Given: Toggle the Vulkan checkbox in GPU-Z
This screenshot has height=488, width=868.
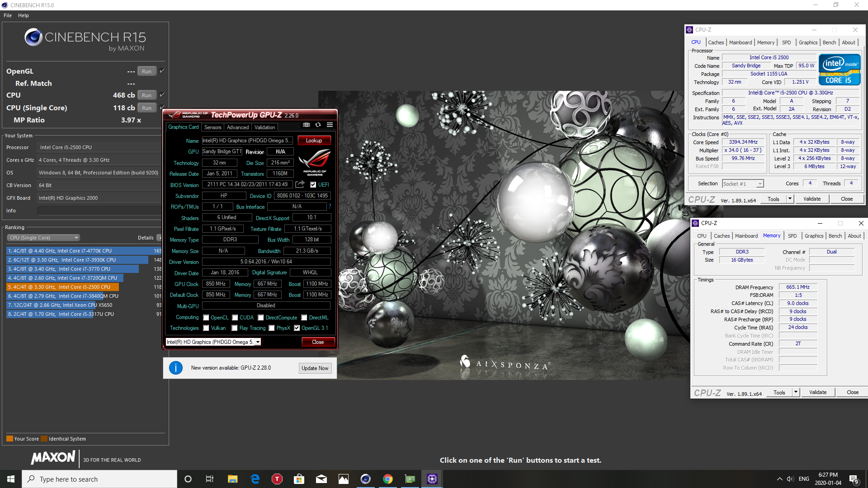Looking at the screenshot, I should point(206,328).
